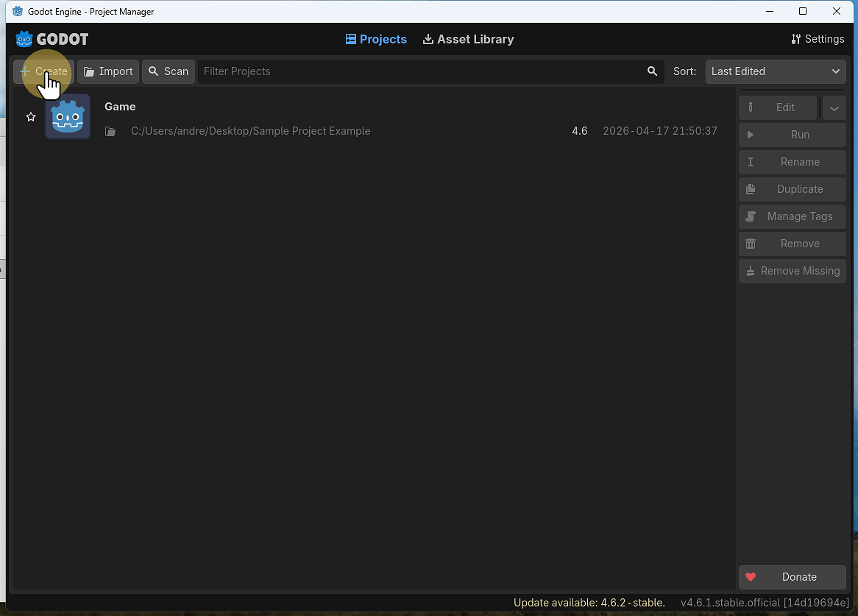Open the Game project folder icon
Viewport: 858px width, 616px height.
[110, 132]
